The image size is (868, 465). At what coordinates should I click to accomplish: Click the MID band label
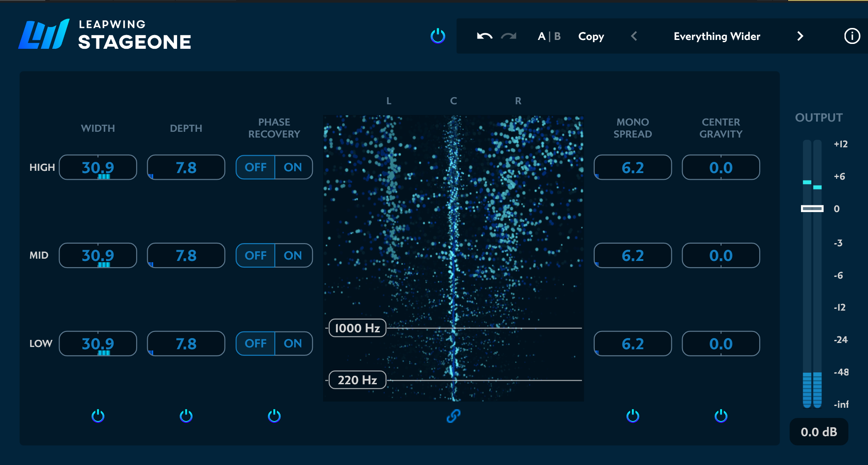pos(39,256)
